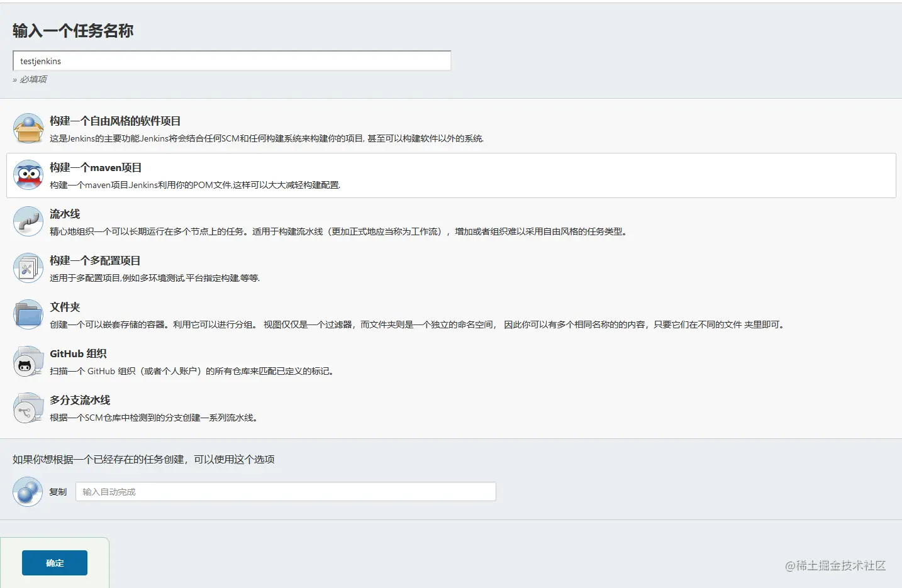Click the multi-configuration project icon
902x588 pixels.
pyautogui.click(x=28, y=269)
